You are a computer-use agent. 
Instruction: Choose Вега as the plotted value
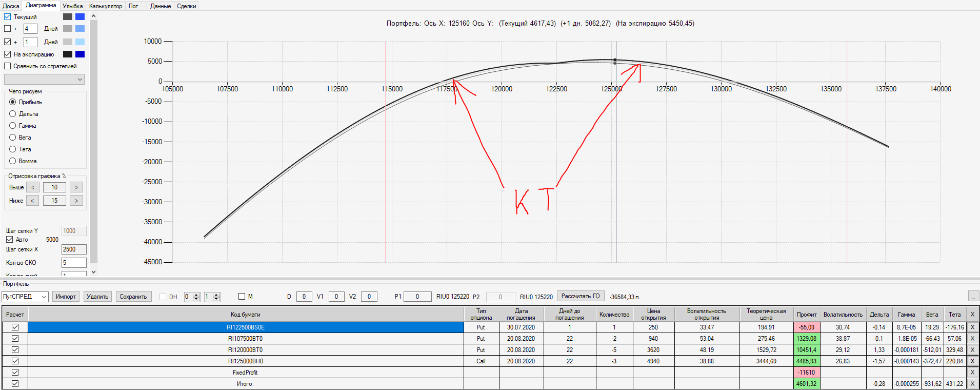point(13,138)
